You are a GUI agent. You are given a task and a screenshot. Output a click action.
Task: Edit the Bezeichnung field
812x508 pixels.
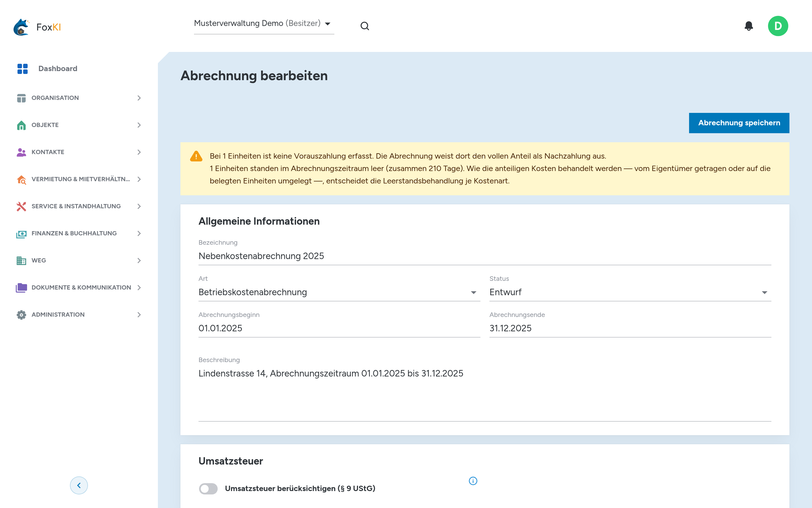tap(485, 256)
